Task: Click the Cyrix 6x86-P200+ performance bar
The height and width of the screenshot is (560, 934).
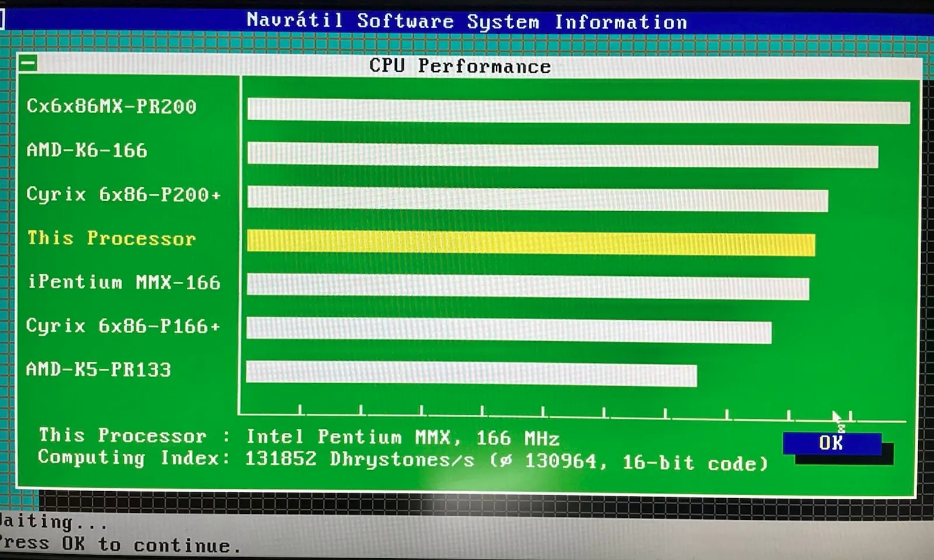Action: (538, 199)
